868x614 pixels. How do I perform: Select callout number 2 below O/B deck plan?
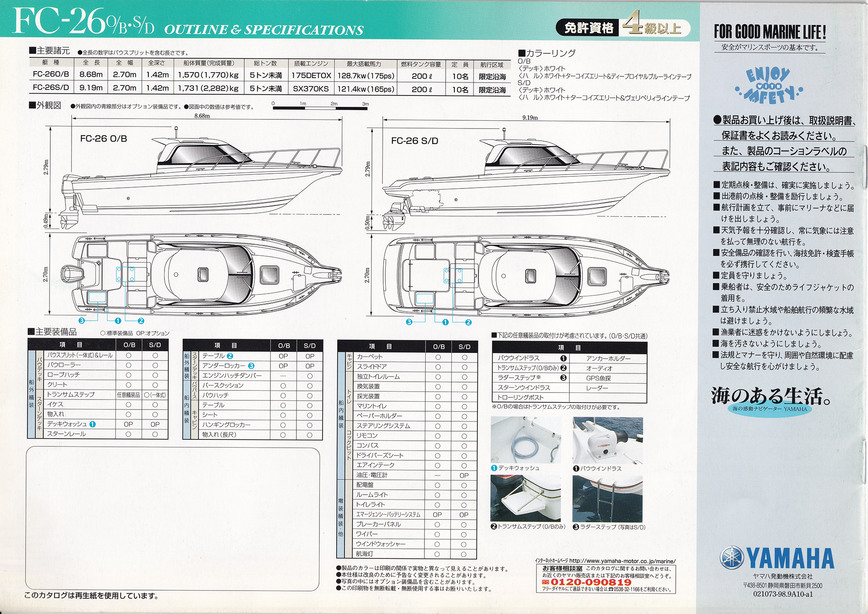[x=141, y=321]
